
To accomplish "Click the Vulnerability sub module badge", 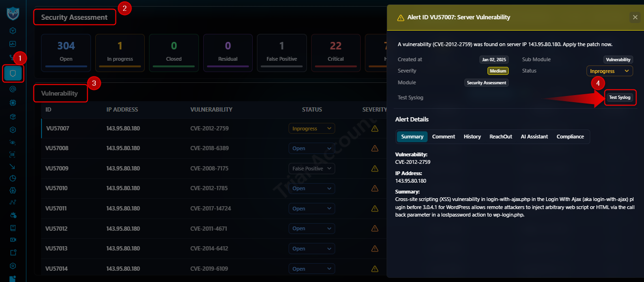I will tap(618, 60).
